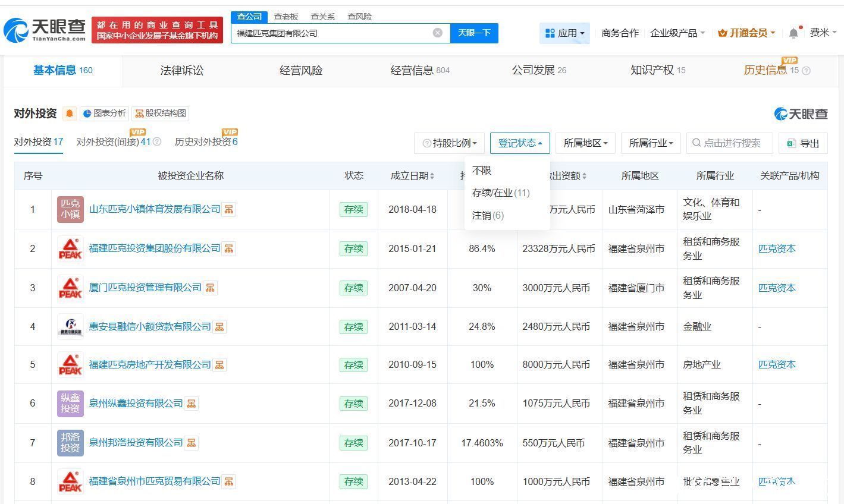The width and height of the screenshot is (844, 504).
Task: Open user menu 费米
Action: (823, 33)
